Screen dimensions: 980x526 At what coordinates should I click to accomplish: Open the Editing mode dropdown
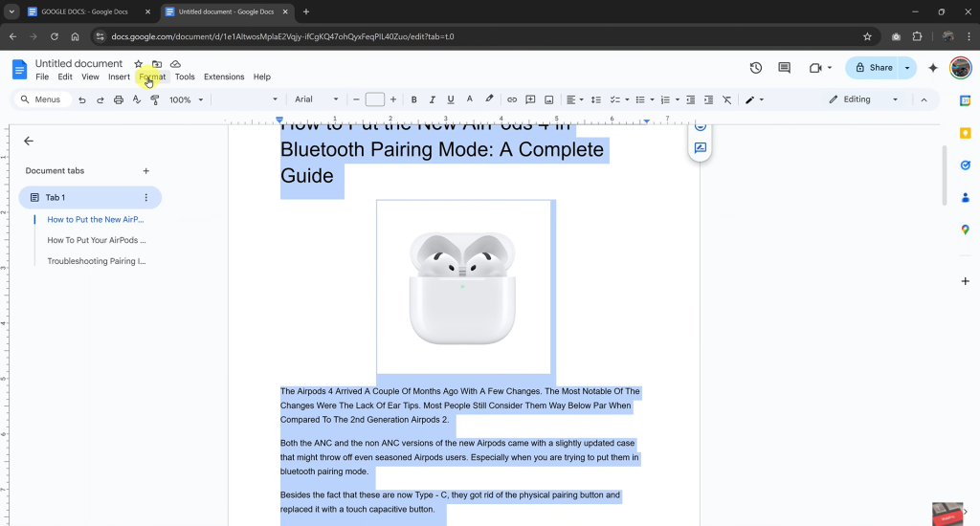pyautogui.click(x=864, y=99)
